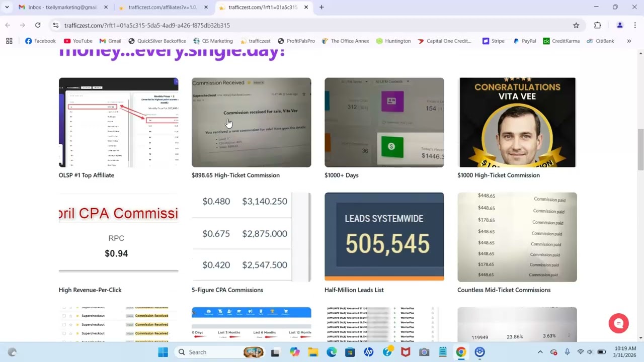This screenshot has width=644, height=362.
Task: Open the Gmail bookmark
Action: tap(110, 41)
